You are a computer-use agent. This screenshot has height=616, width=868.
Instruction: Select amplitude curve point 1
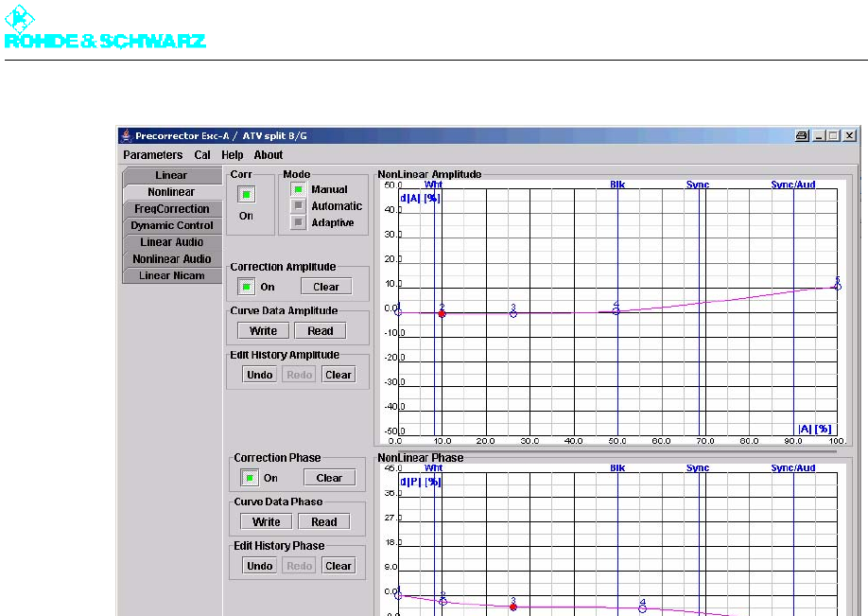tap(398, 312)
